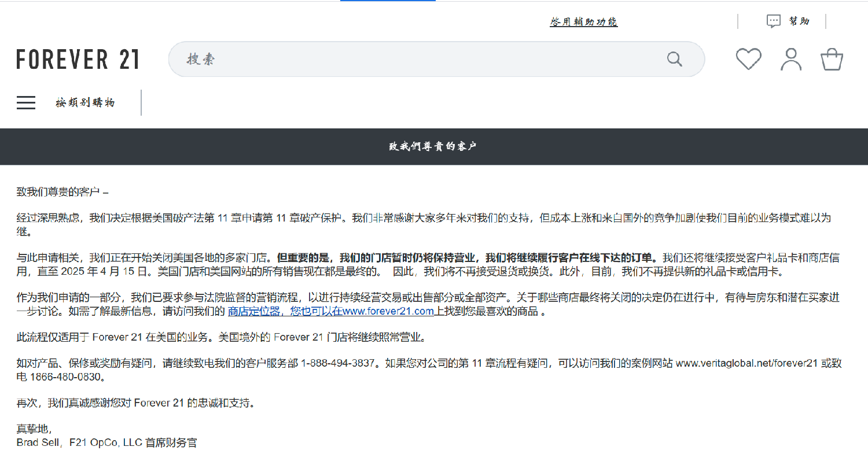Viewport: 868px width, 465px height.
Task: Follow the 商店定位器 store locator link
Action: tap(253, 311)
